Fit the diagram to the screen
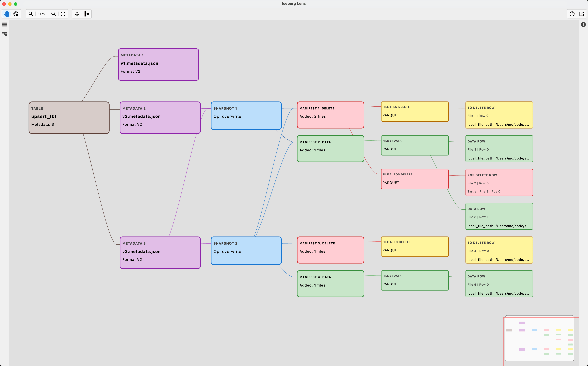This screenshot has height=366, width=588. coord(63,14)
